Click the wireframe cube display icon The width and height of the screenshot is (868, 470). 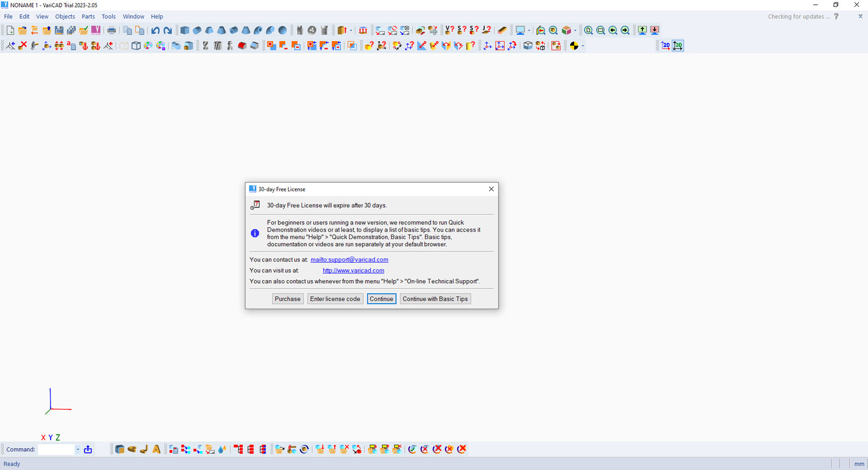[136, 45]
